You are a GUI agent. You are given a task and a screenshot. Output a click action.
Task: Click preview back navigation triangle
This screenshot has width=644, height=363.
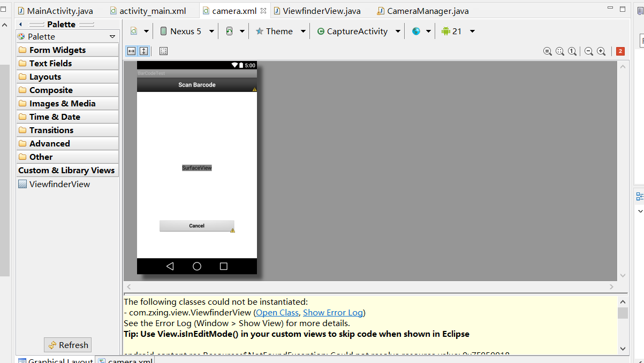click(170, 266)
